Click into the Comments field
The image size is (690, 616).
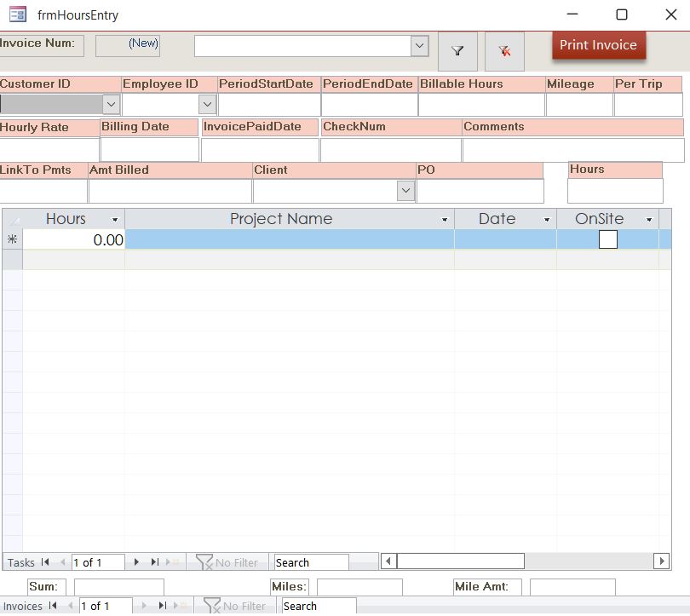pyautogui.click(x=573, y=150)
